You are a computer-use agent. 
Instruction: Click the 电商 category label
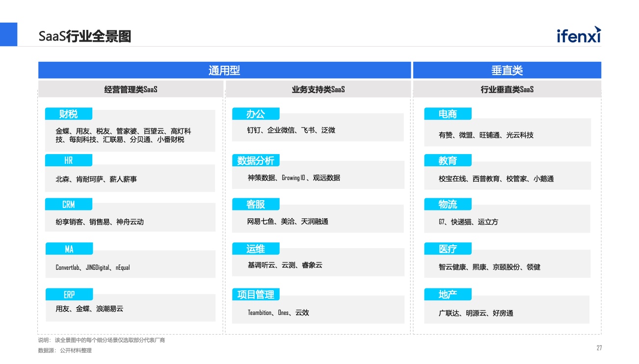click(448, 114)
